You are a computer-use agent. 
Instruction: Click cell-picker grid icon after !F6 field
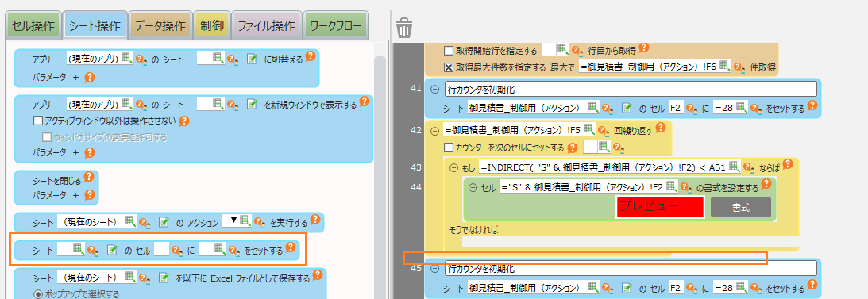pyautogui.click(x=725, y=67)
